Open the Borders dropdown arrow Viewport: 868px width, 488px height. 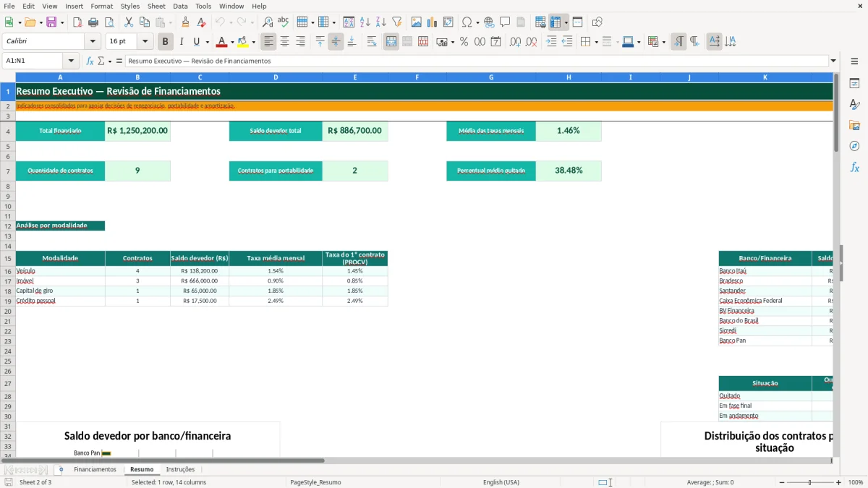click(x=597, y=42)
